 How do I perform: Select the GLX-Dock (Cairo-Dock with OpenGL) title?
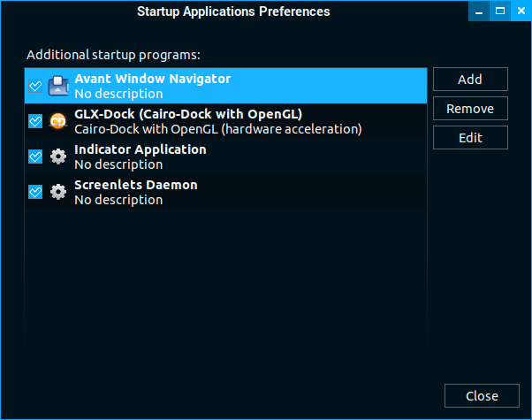(x=188, y=114)
